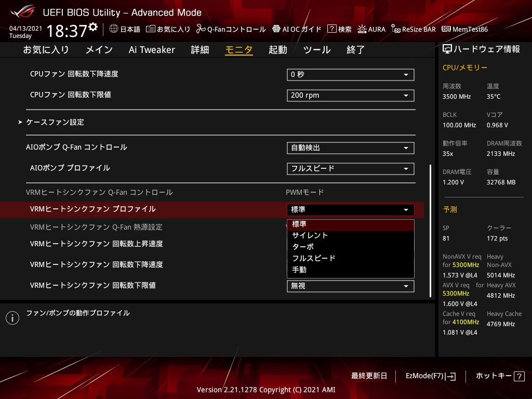
Task: Launch the AI OCガイド brain icon
Action: click(x=276, y=29)
